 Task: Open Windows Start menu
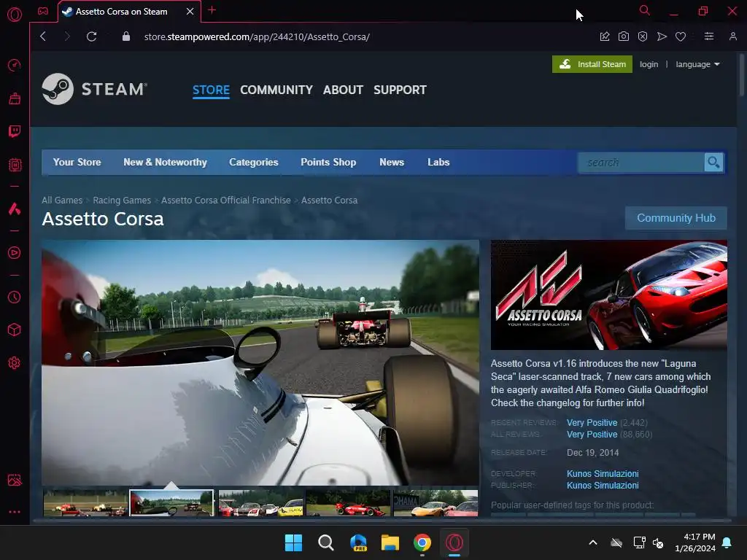pyautogui.click(x=293, y=542)
